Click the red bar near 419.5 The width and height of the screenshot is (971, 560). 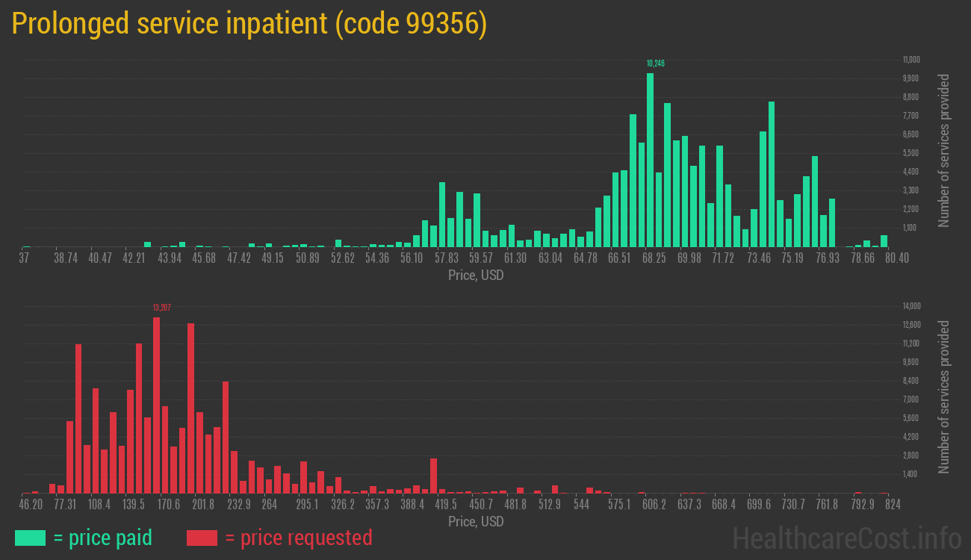coord(433,476)
